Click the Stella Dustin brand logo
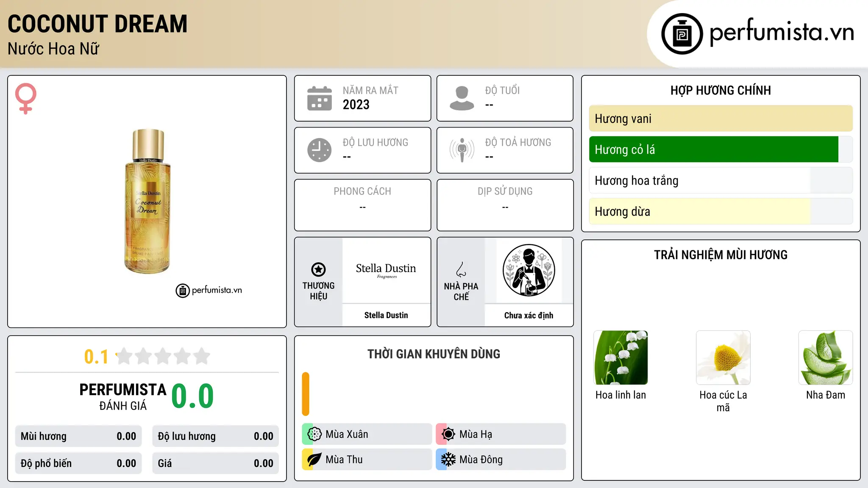The width and height of the screenshot is (868, 488). pos(386,271)
